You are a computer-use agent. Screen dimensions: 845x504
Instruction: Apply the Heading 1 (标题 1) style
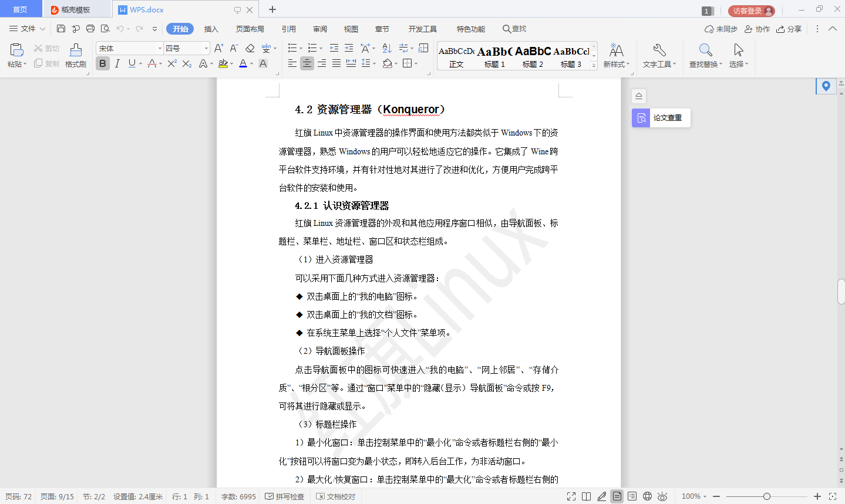[x=494, y=57]
